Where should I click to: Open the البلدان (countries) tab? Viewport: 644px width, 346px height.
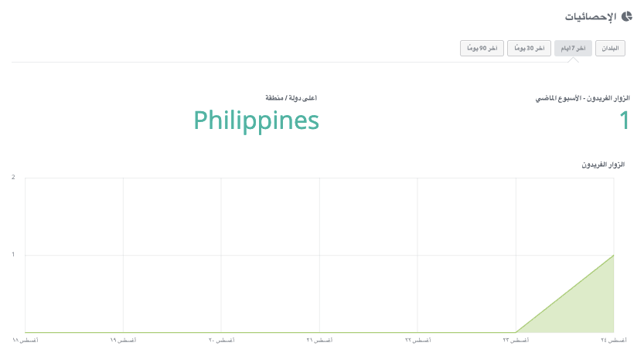click(610, 49)
